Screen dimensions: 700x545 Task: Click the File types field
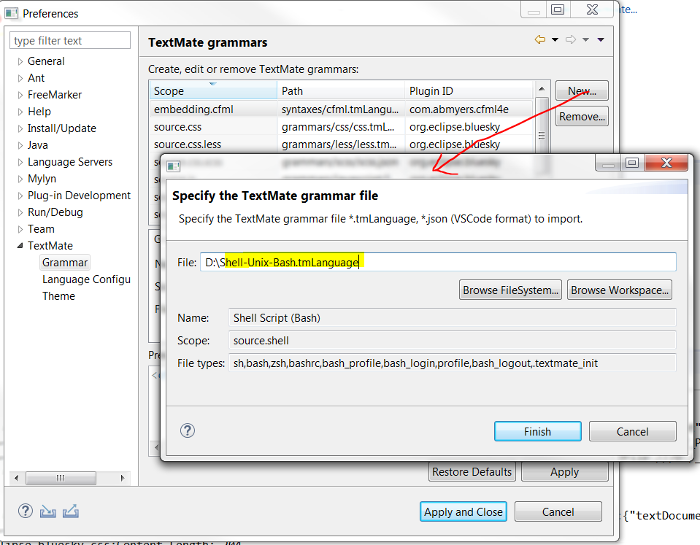point(452,363)
